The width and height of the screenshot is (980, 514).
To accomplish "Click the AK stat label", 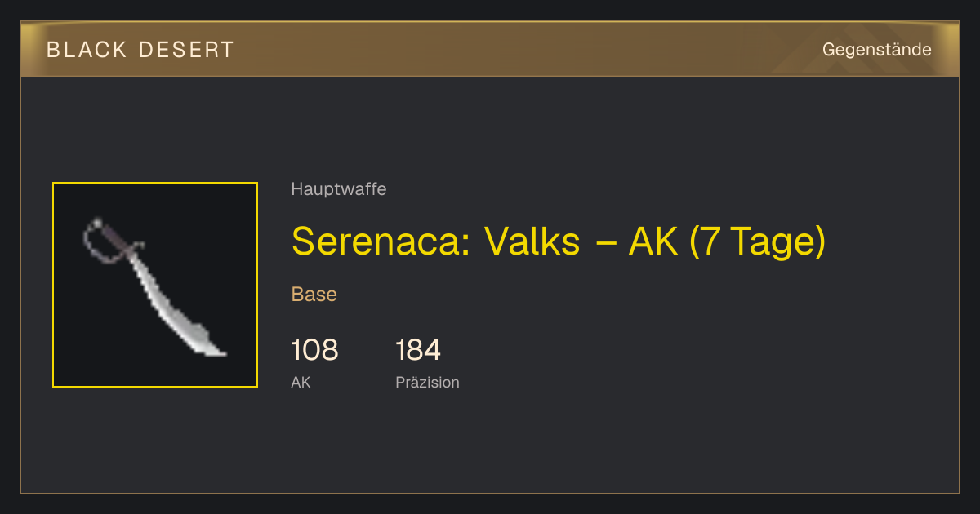I will [301, 382].
